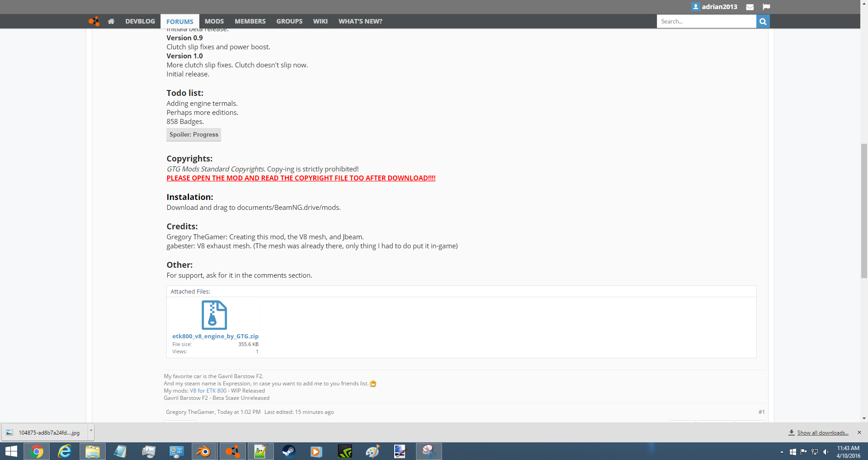
Task: Show hidden system tray icons
Action: point(782,452)
